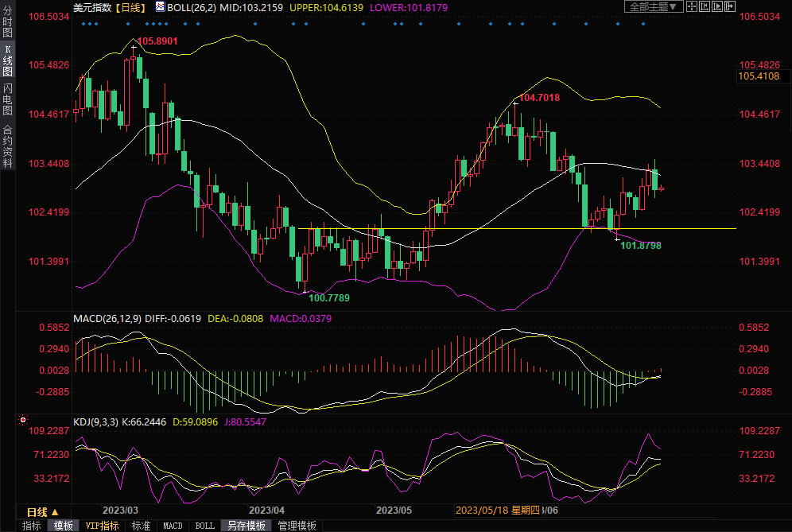Click the crosshair cursor icon in top toolbar
Image resolution: width=792 pixels, height=532 pixels.
(x=693, y=7)
